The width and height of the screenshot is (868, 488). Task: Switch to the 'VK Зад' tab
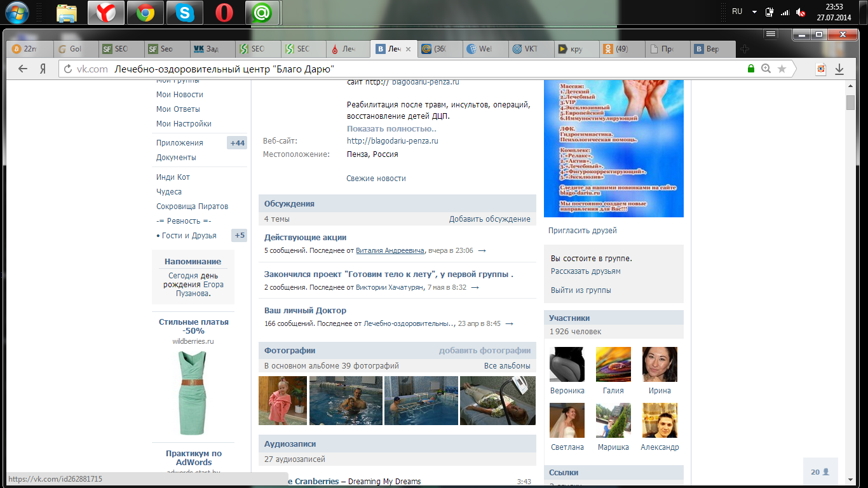tap(212, 49)
